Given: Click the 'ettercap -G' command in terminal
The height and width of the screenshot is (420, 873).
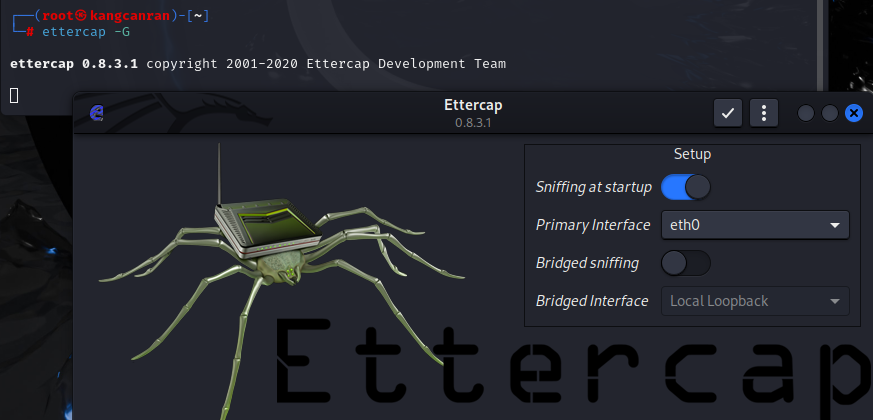Looking at the screenshot, I should [86, 32].
